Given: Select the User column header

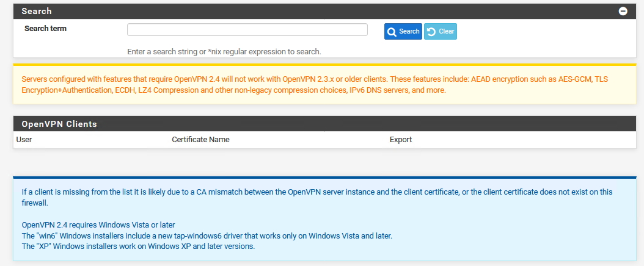Looking at the screenshot, I should click(24, 139).
